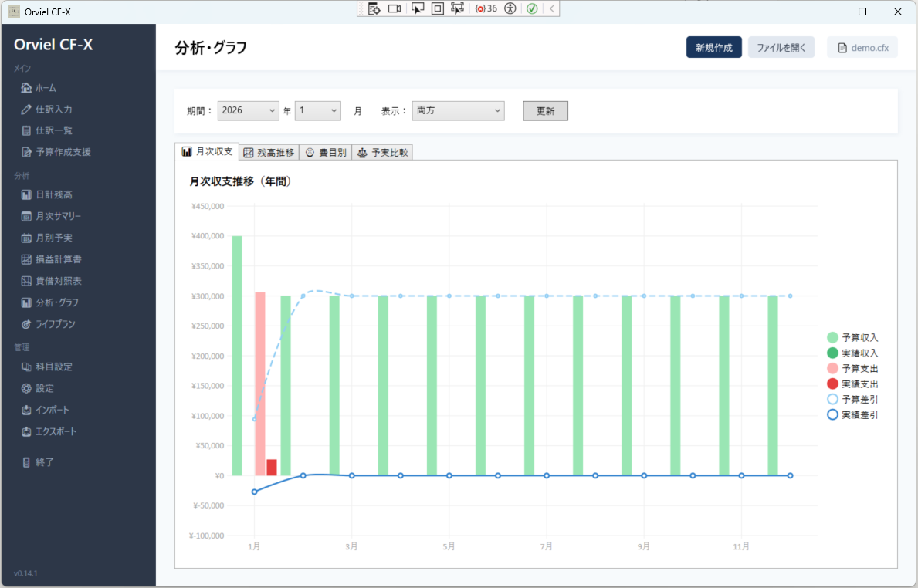The height and width of the screenshot is (588, 918).
Task: Click the 設定 gear icon
Action: [26, 388]
